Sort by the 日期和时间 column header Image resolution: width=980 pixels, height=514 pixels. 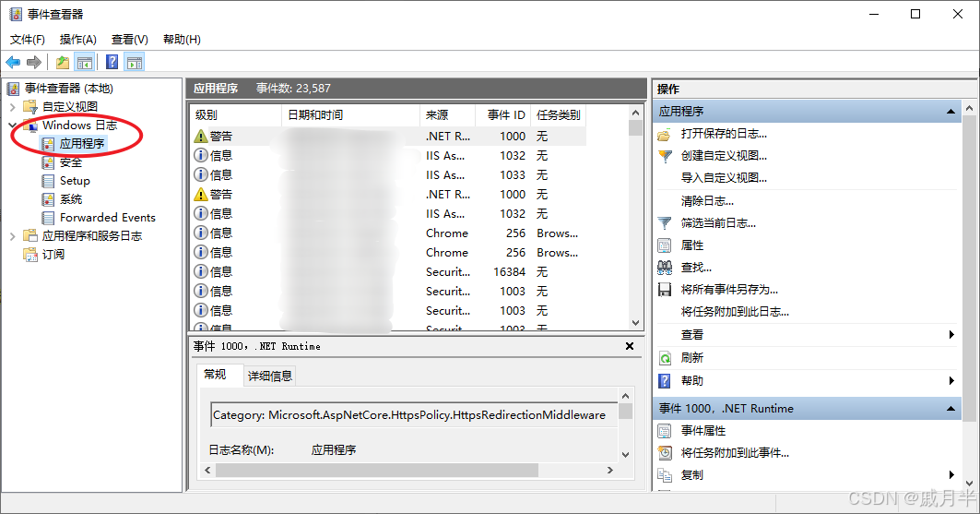click(350, 115)
